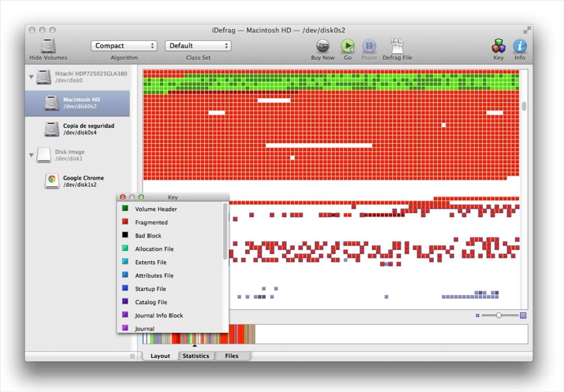Click the Google Chrome volume icon

coord(52,181)
